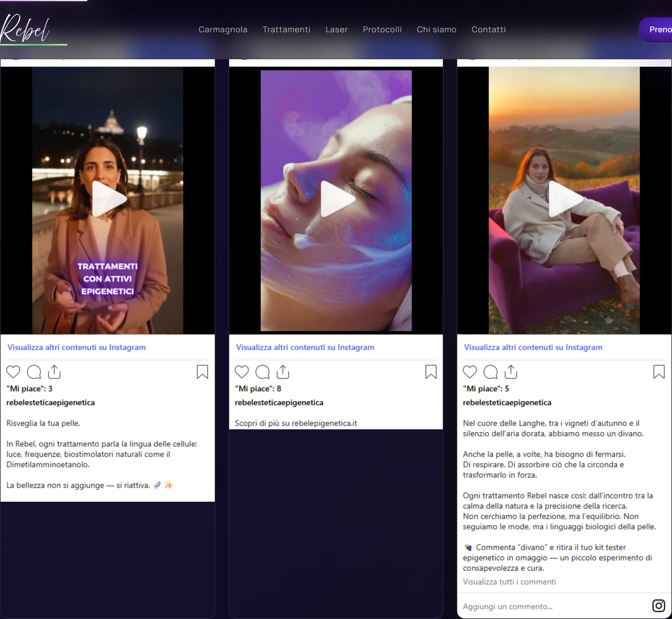
Task: Open the Carmagnola menu item
Action: pyautogui.click(x=223, y=29)
